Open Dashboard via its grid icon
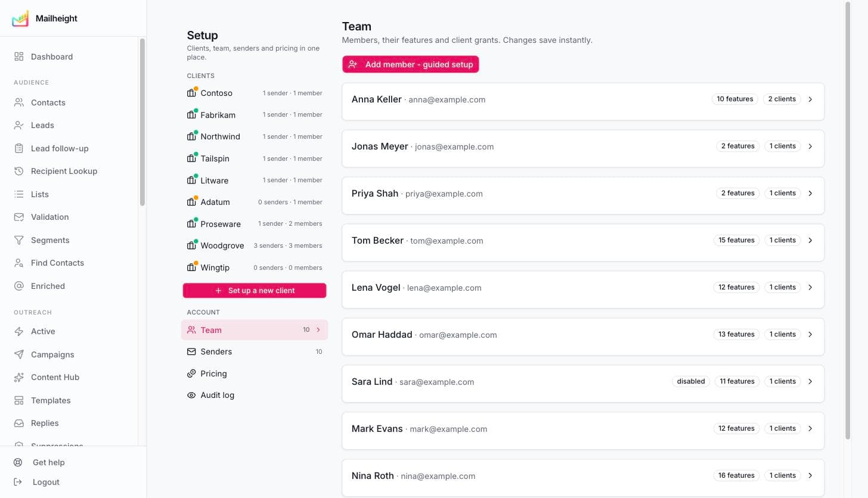The height and width of the screenshot is (498, 868). tap(19, 57)
